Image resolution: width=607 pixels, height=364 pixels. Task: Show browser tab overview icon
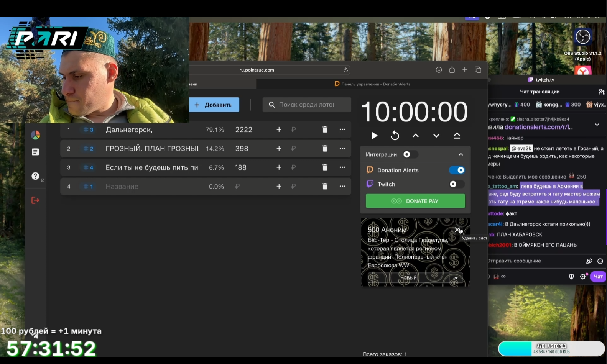pos(478,70)
